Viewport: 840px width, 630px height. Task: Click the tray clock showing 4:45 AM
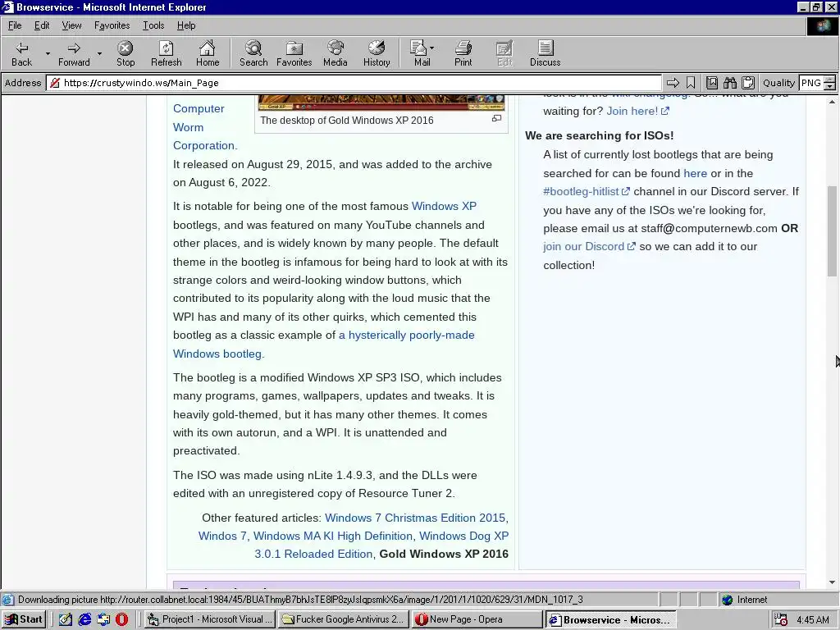pos(812,620)
